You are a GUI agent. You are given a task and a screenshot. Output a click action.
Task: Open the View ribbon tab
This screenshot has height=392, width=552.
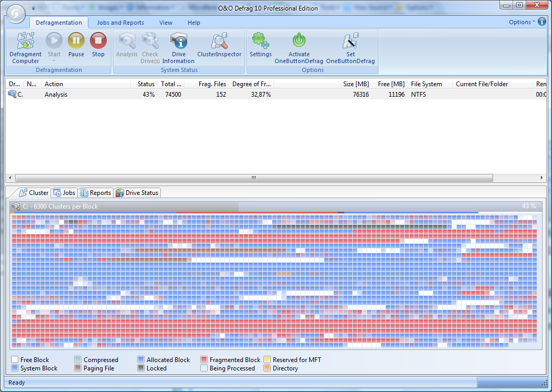(166, 23)
